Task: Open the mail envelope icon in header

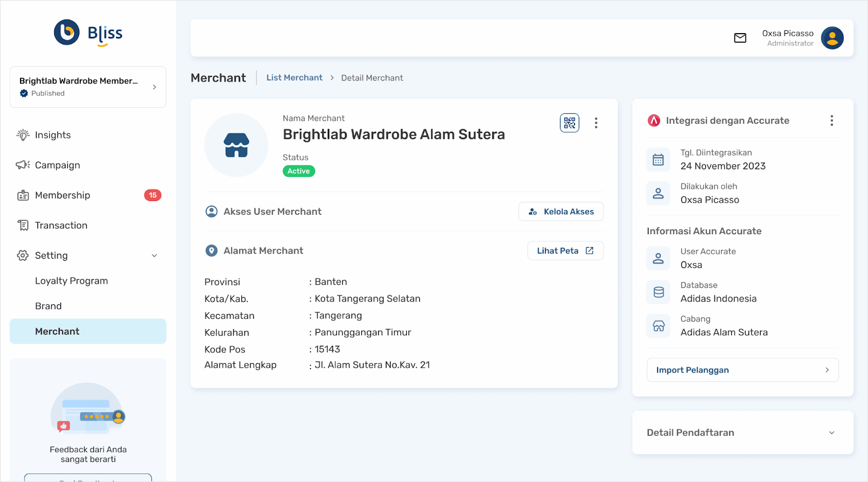Action: tap(740, 38)
